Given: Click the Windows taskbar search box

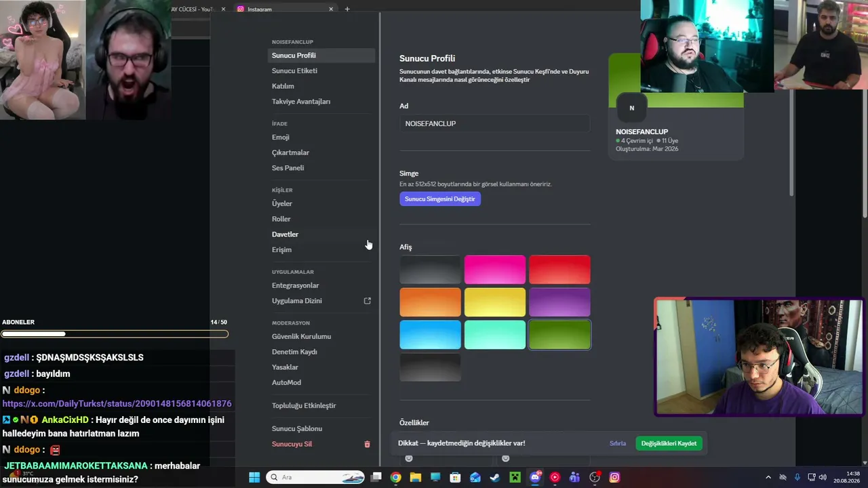Looking at the screenshot, I should click(315, 477).
